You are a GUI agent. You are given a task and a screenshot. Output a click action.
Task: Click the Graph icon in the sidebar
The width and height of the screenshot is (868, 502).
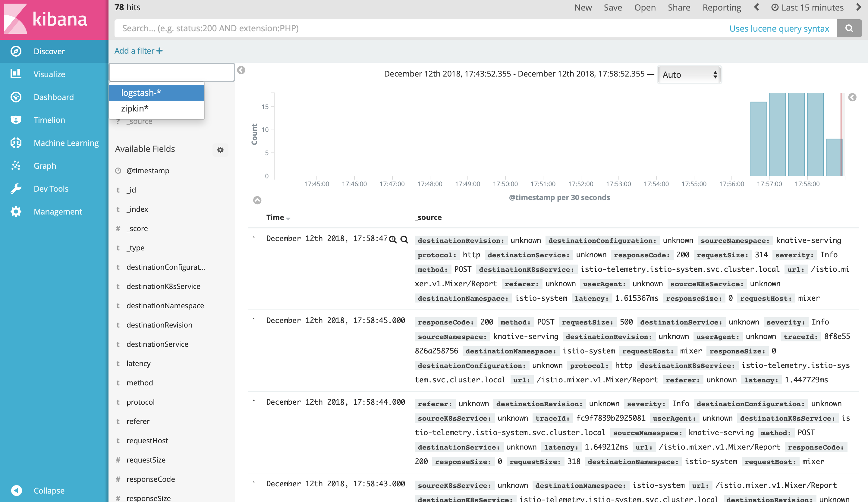tap(16, 166)
